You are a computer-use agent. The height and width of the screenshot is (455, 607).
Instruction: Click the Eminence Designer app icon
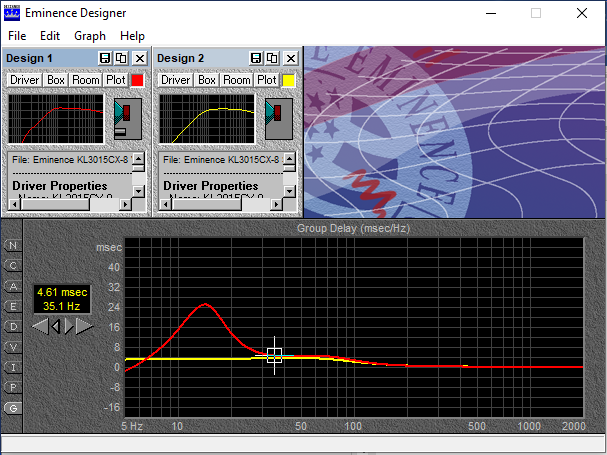[12, 13]
